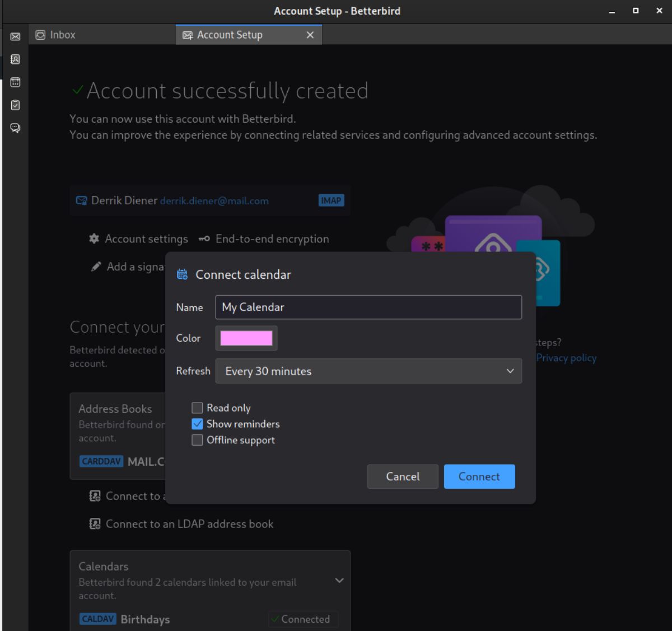This screenshot has height=631, width=672.
Task: Uncheck the Show reminders checkbox
Action: click(197, 424)
